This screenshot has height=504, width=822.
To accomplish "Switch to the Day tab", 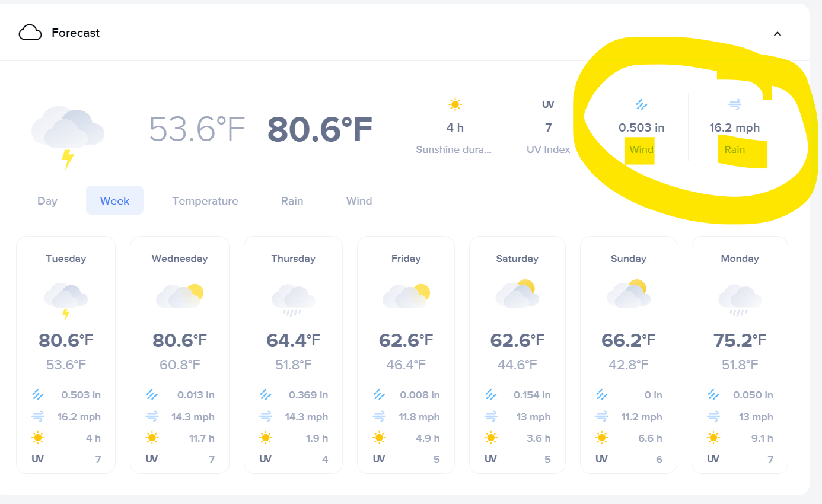I will tap(47, 200).
